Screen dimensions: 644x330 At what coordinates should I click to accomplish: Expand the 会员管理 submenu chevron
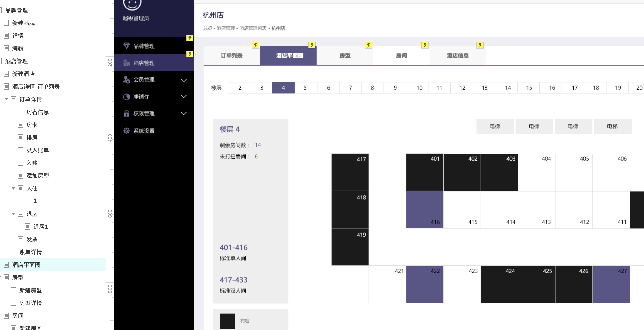pyautogui.click(x=184, y=80)
